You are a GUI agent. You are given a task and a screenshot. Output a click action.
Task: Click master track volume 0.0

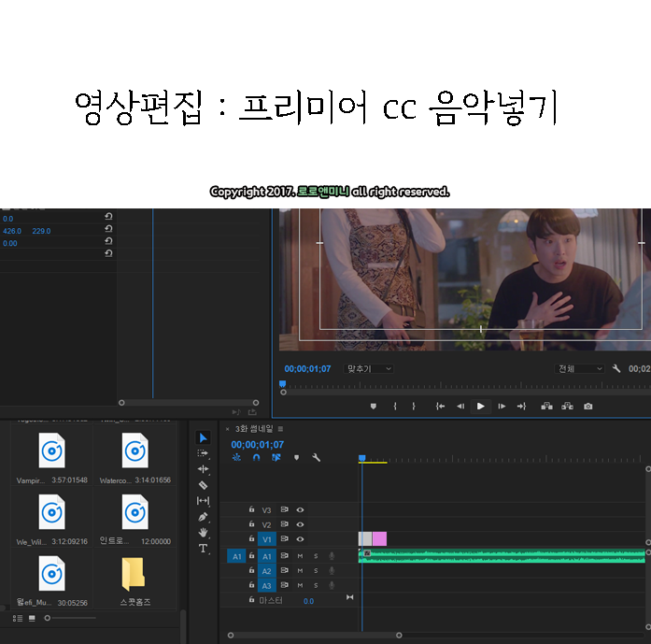click(308, 601)
